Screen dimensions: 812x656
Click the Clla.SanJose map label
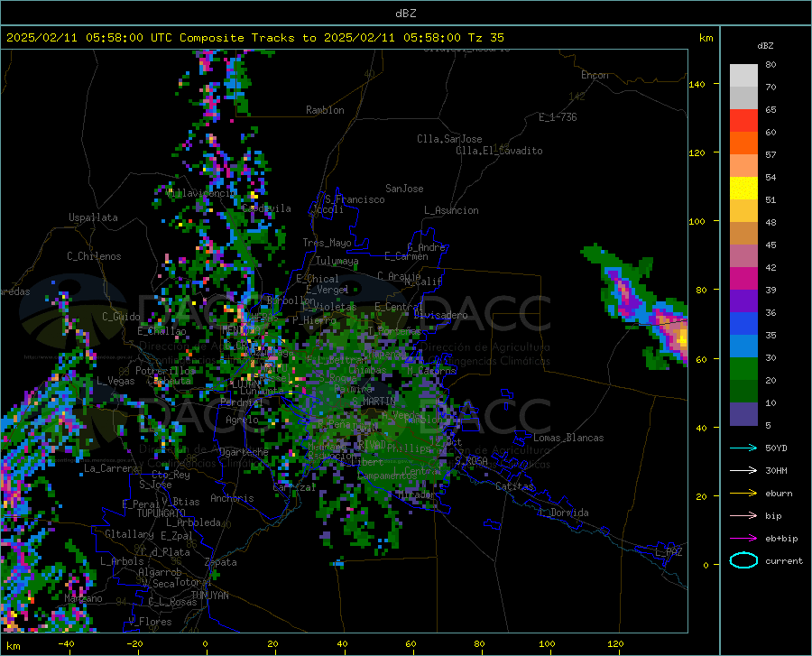(449, 139)
